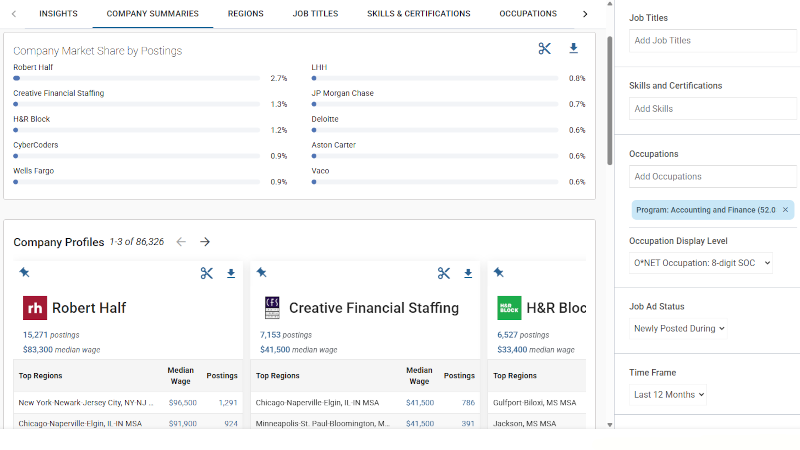Focus the Add Occupations field
Screen dimensions: 800x450
click(713, 177)
